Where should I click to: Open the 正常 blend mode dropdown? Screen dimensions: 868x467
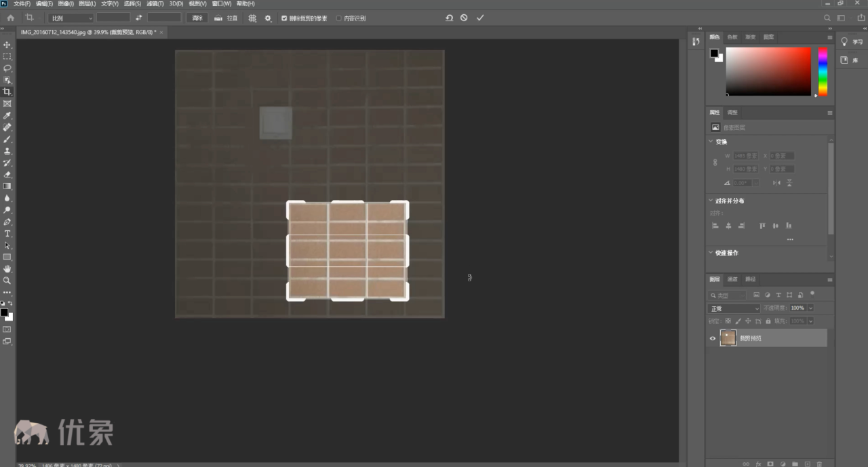[734, 308]
